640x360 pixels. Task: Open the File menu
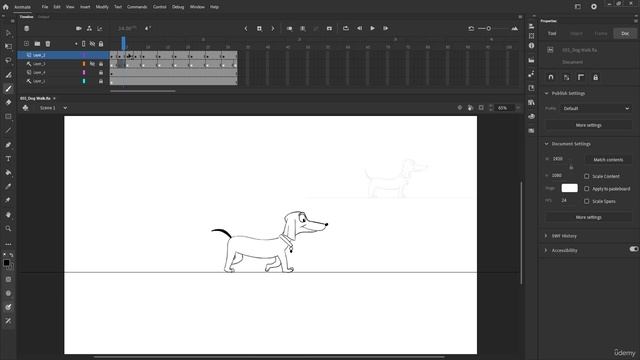[45, 7]
